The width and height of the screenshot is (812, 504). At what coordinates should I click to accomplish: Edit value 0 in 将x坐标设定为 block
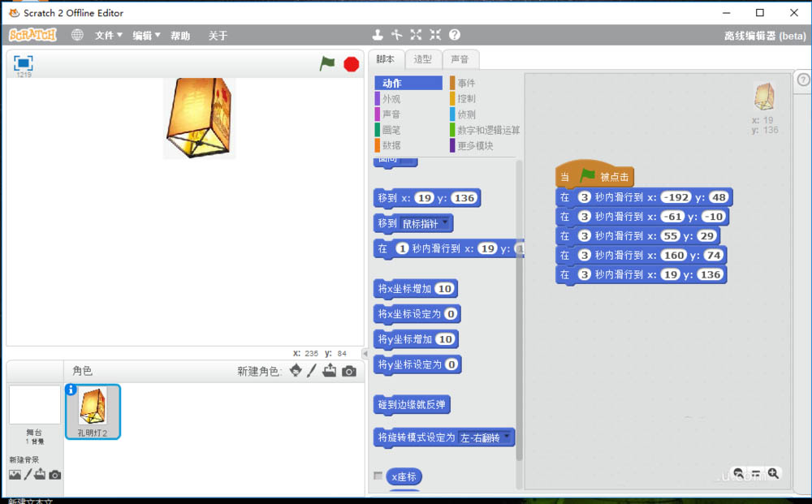[x=451, y=314]
